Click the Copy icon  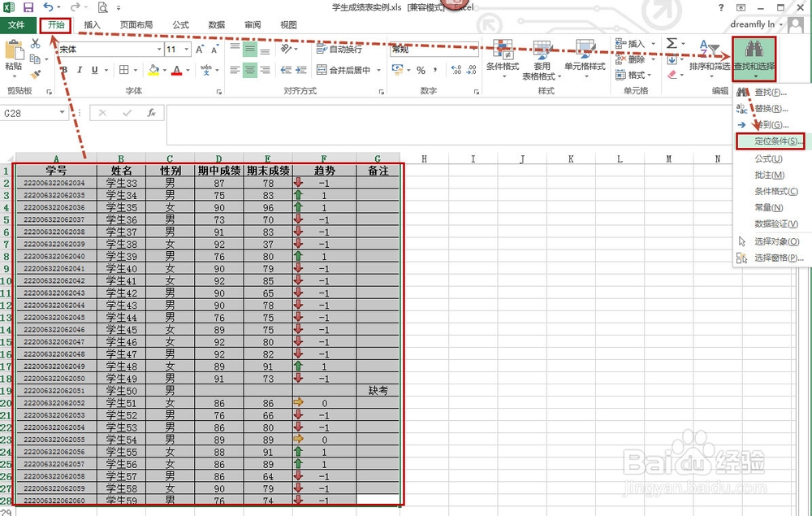point(35,59)
